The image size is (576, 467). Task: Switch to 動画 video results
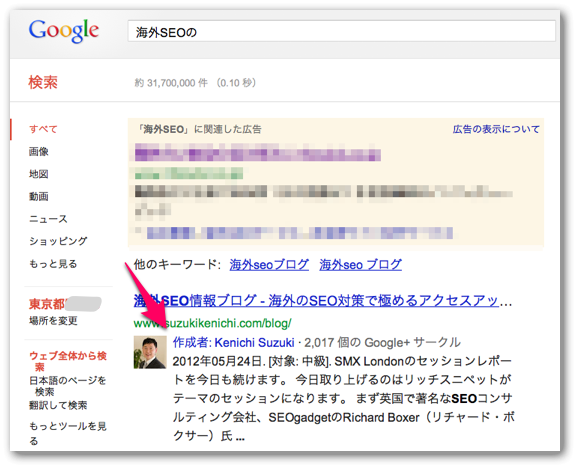click(39, 196)
